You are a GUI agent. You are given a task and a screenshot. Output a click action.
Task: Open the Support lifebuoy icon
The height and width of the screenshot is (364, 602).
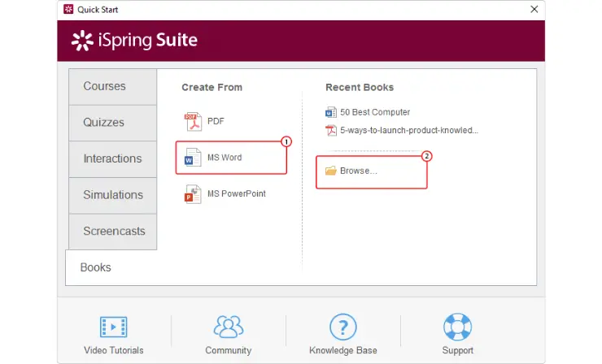click(x=458, y=327)
